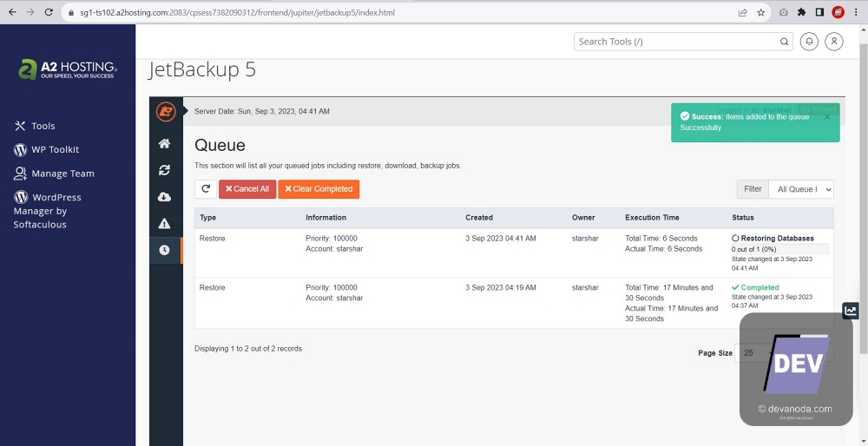Click the A2 Hosting logo
Image resolution: width=868 pixels, height=446 pixels.
pyautogui.click(x=67, y=69)
